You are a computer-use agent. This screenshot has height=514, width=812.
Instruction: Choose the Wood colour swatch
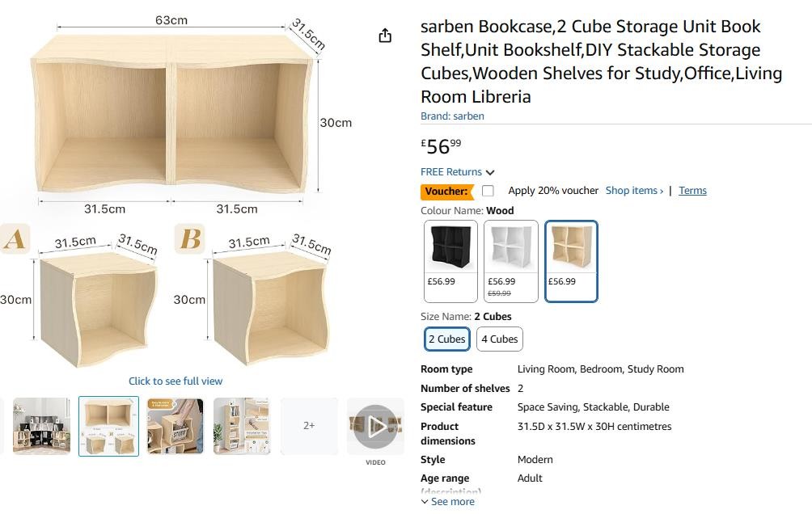coord(571,261)
